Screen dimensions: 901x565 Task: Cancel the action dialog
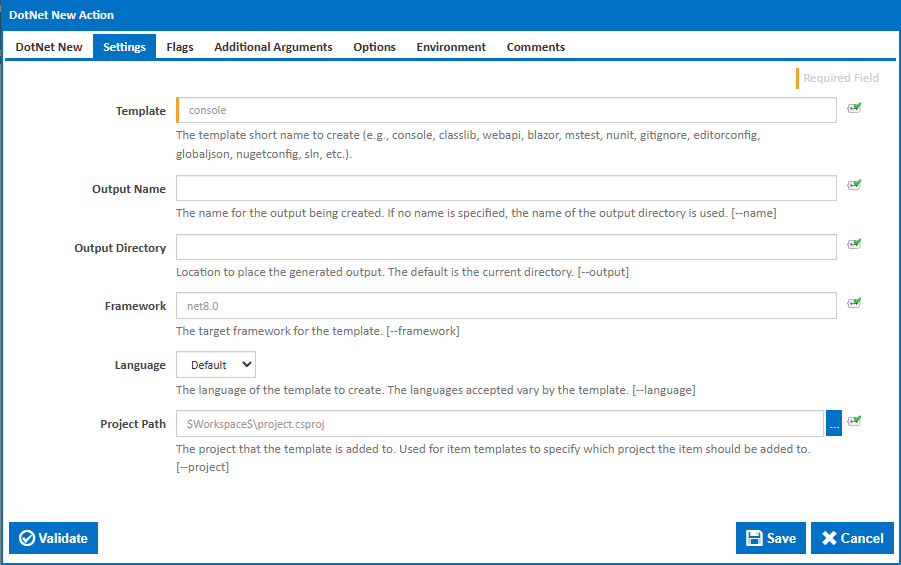852,538
